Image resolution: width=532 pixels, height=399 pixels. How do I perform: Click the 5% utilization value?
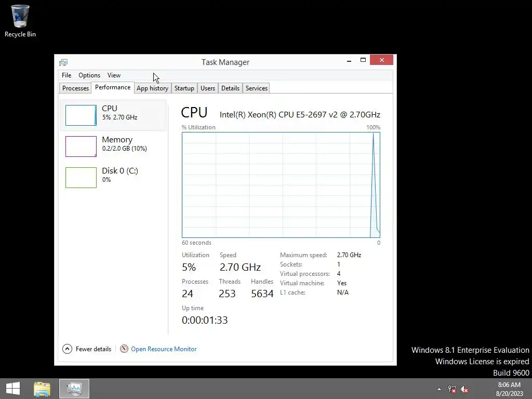(x=189, y=268)
